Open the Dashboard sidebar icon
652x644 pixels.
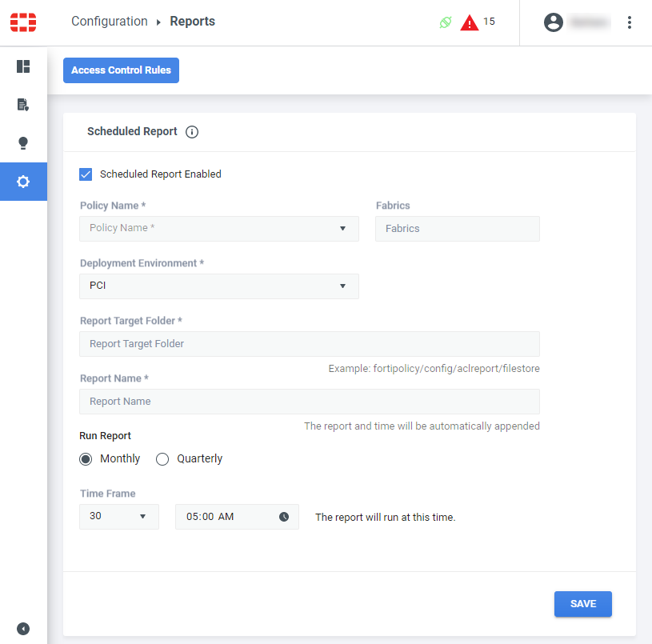23,66
